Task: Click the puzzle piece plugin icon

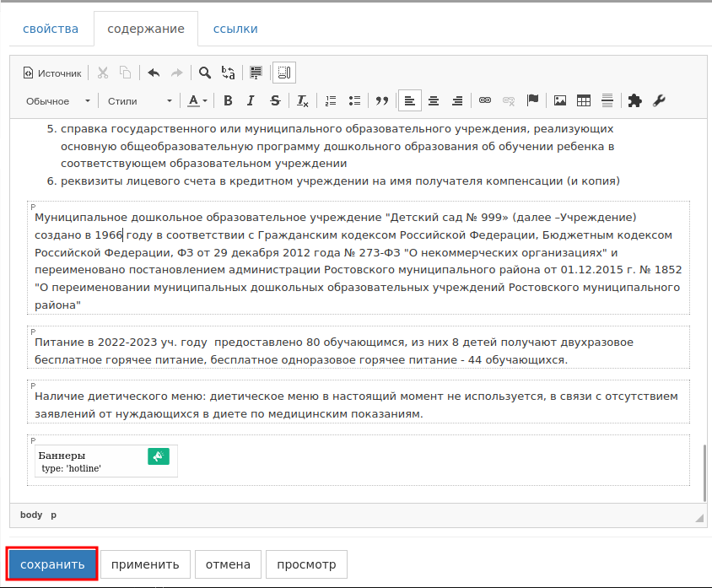Action: tap(634, 100)
